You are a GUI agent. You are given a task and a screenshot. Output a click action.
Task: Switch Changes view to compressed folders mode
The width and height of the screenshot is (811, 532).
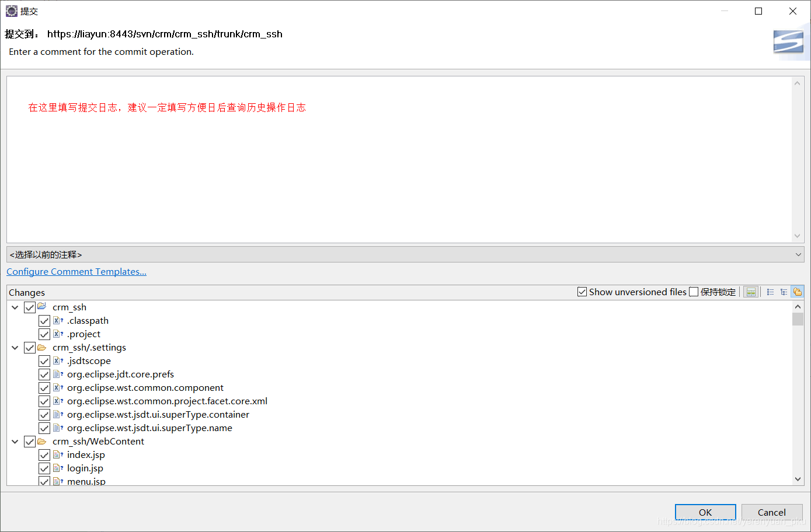798,292
